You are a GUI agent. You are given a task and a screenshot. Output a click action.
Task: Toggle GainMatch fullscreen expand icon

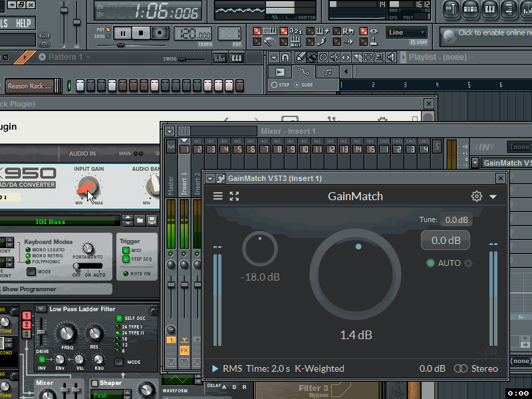(234, 196)
